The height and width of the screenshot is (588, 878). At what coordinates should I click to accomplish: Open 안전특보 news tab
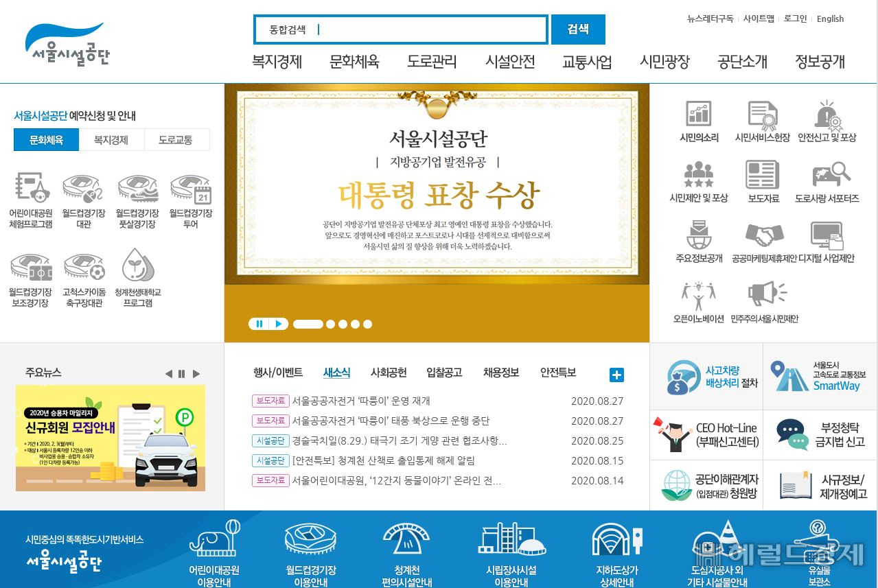(x=558, y=373)
